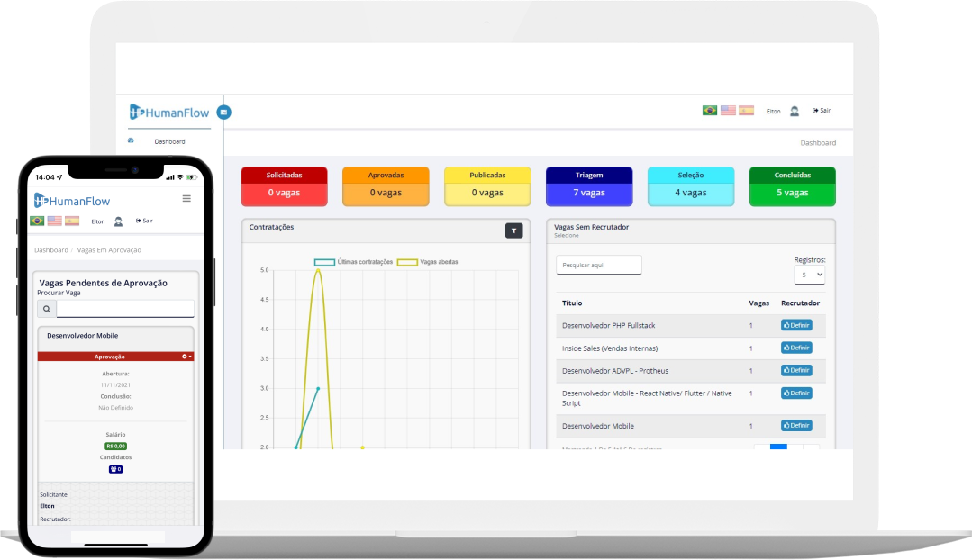Click the Sair logout link on laptop

822,110
